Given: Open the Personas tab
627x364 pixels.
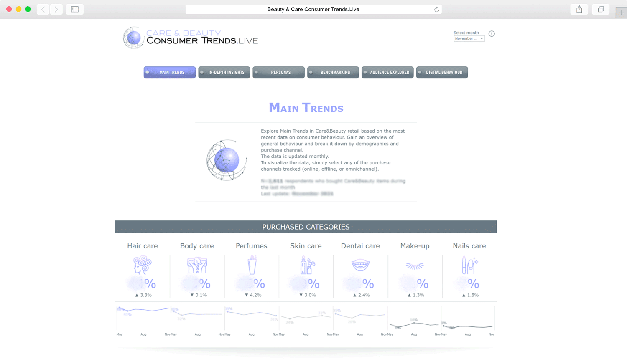Looking at the screenshot, I should [x=279, y=72].
